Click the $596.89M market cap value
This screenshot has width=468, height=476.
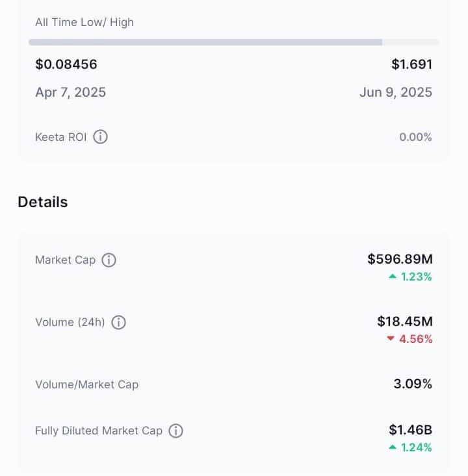pyautogui.click(x=400, y=259)
